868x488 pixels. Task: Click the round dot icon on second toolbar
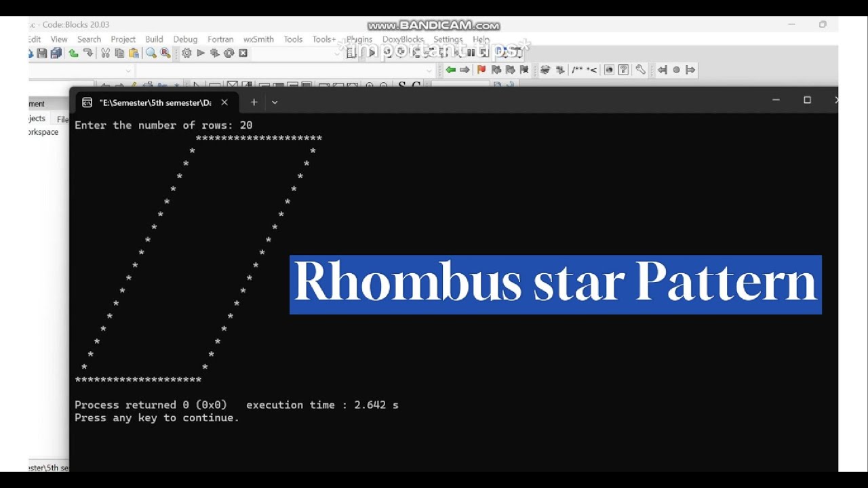676,70
